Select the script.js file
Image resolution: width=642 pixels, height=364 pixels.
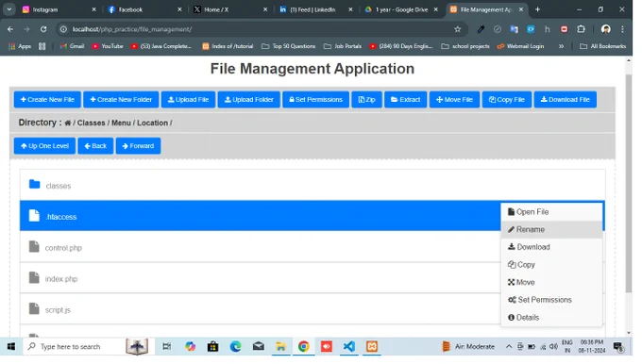[x=260, y=309]
